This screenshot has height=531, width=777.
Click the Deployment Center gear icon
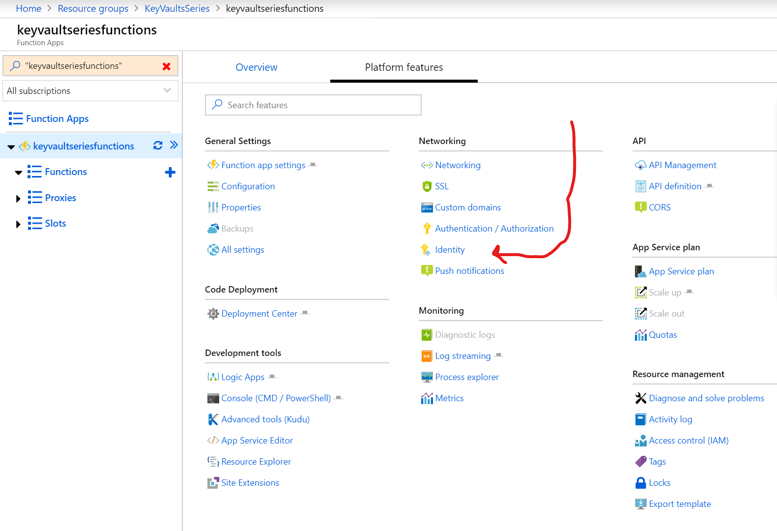pos(213,314)
